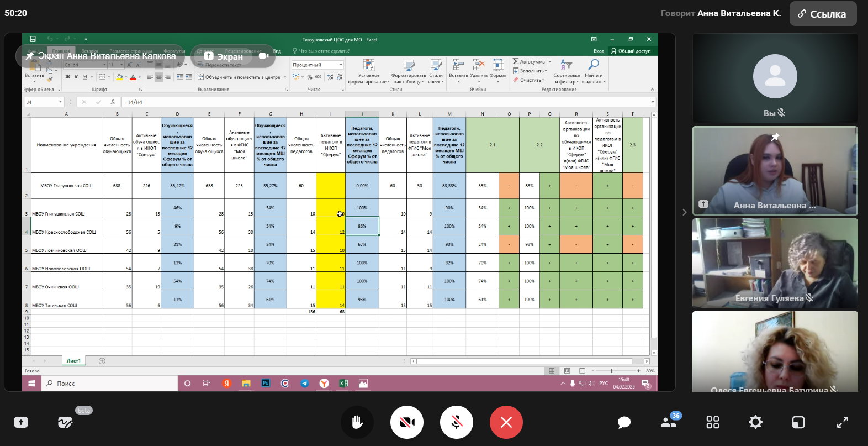The width and height of the screenshot is (868, 446).
Task: Raise hand in the meeting
Action: (x=357, y=422)
